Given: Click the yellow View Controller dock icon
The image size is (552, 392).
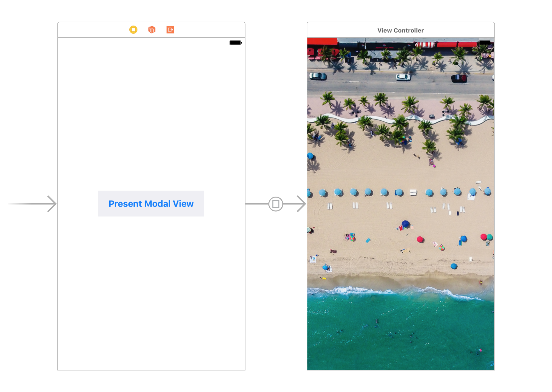Looking at the screenshot, I should tap(133, 30).
